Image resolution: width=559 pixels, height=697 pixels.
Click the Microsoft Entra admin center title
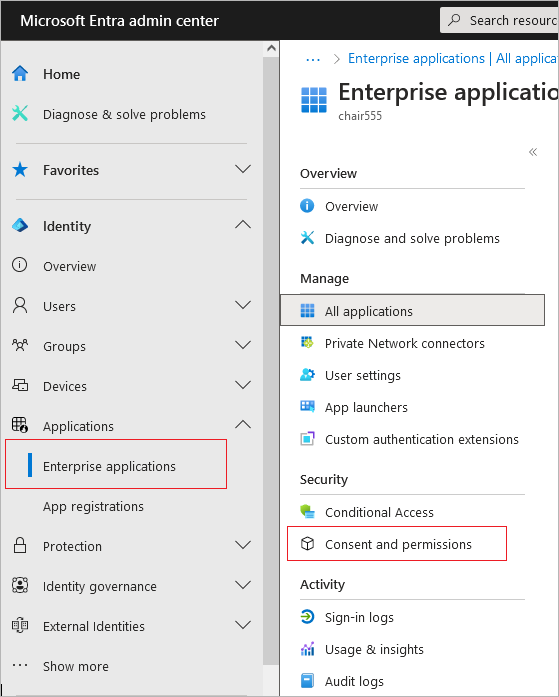point(119,20)
